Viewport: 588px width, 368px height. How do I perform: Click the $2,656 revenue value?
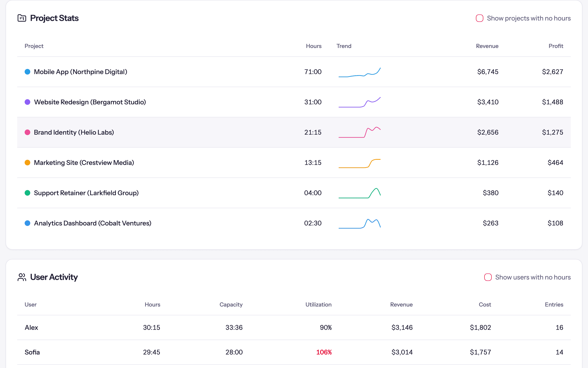tap(488, 132)
